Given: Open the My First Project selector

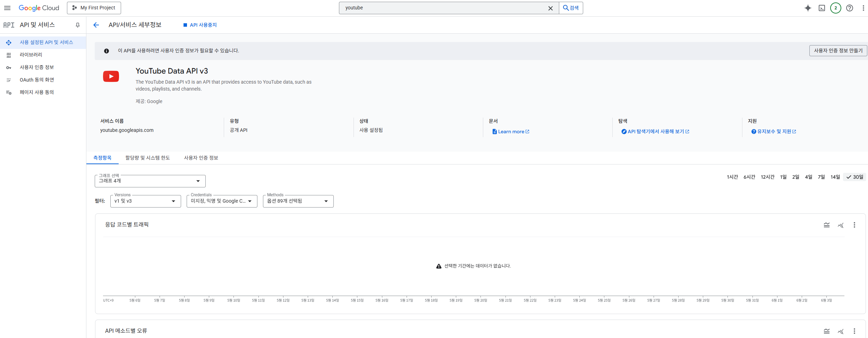Looking at the screenshot, I should pyautogui.click(x=94, y=8).
